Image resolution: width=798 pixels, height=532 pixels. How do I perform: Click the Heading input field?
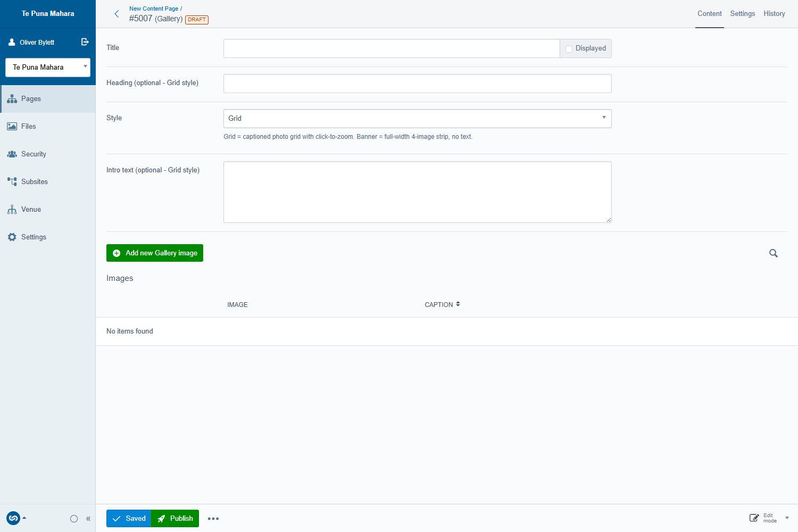tap(418, 84)
